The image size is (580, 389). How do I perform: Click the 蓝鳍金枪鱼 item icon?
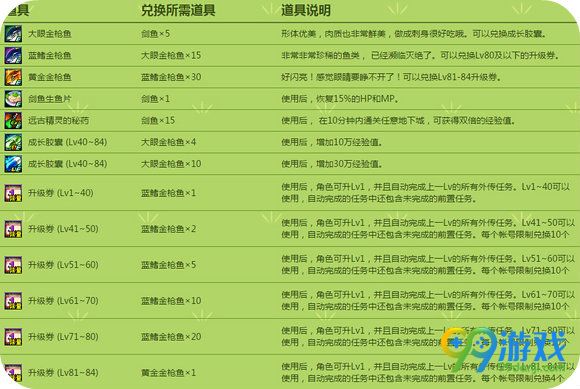click(13, 55)
